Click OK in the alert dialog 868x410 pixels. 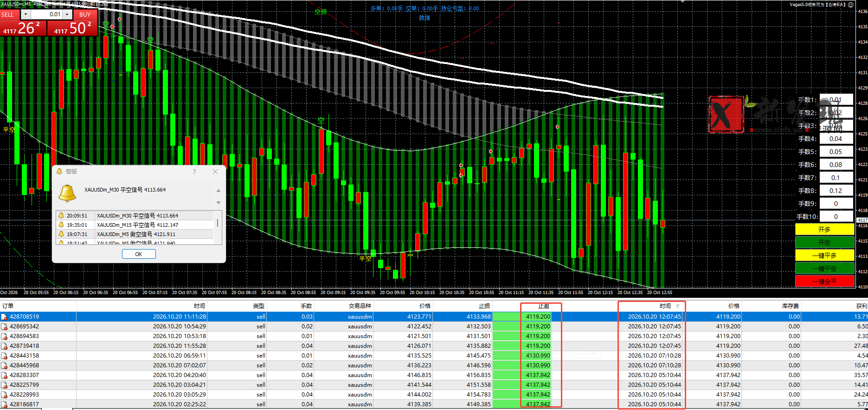click(x=139, y=254)
